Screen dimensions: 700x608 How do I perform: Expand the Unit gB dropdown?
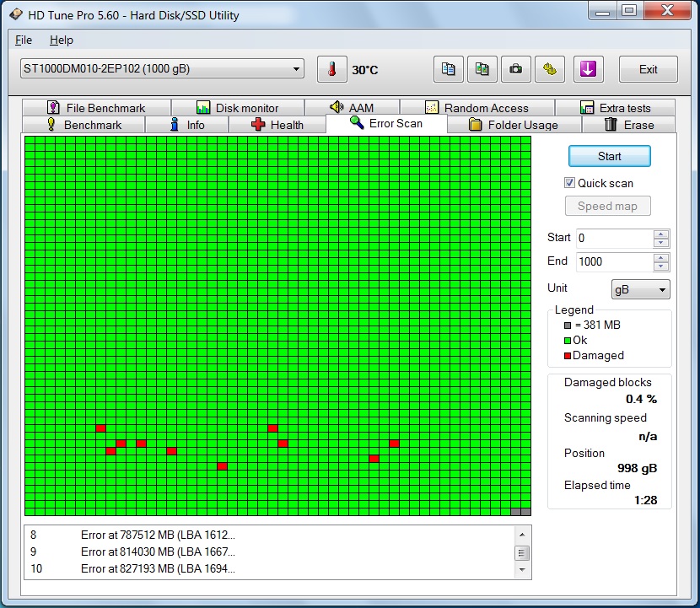640,289
